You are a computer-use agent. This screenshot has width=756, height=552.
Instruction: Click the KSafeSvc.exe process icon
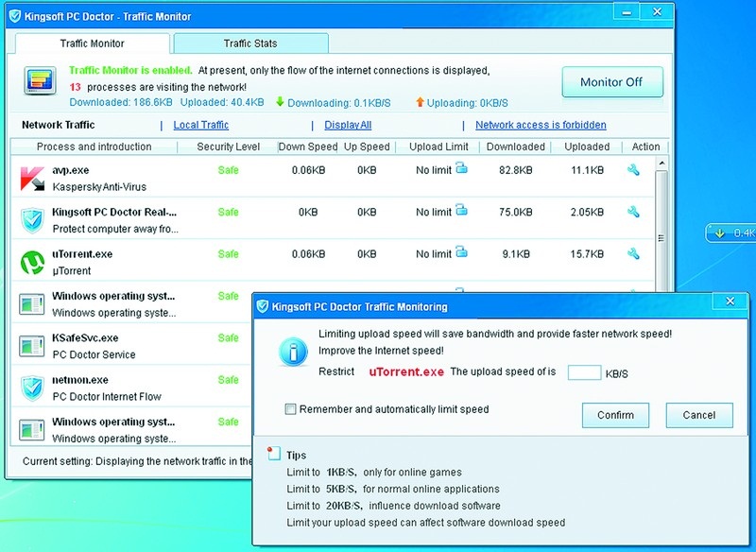click(32, 346)
